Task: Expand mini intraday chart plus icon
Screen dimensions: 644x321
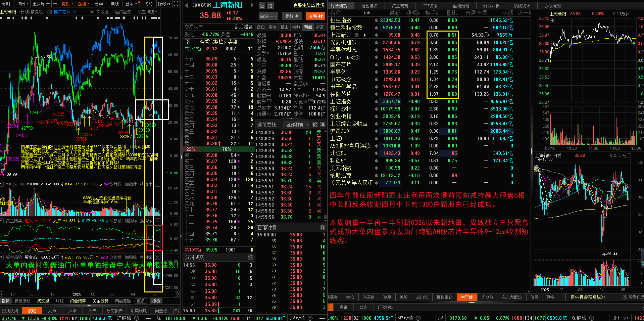Action: [553, 20]
